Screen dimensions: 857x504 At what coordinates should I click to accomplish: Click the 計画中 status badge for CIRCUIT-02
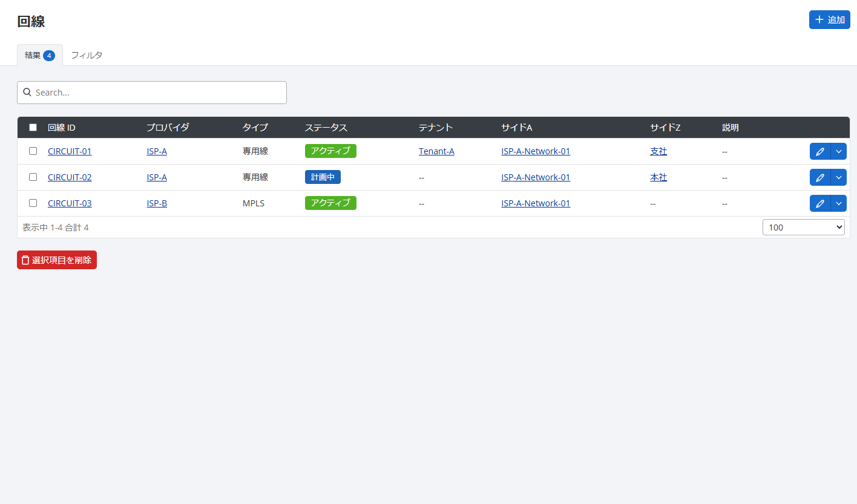[323, 177]
